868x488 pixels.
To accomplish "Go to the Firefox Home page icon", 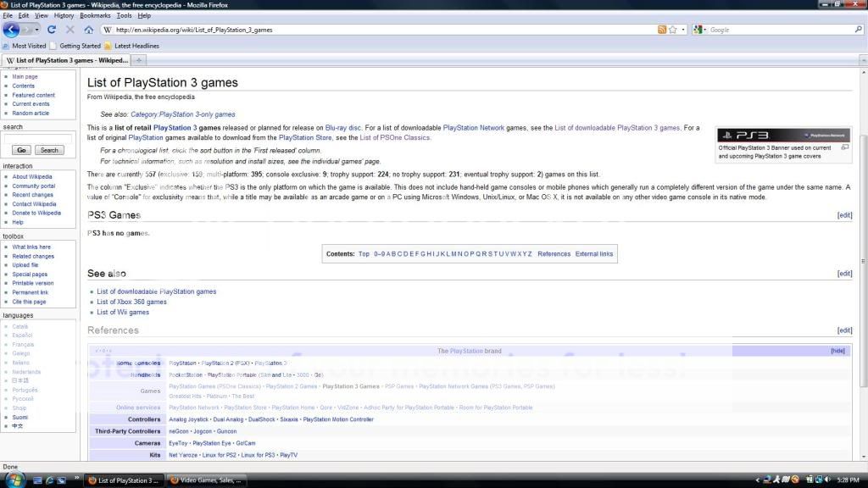I will [89, 30].
